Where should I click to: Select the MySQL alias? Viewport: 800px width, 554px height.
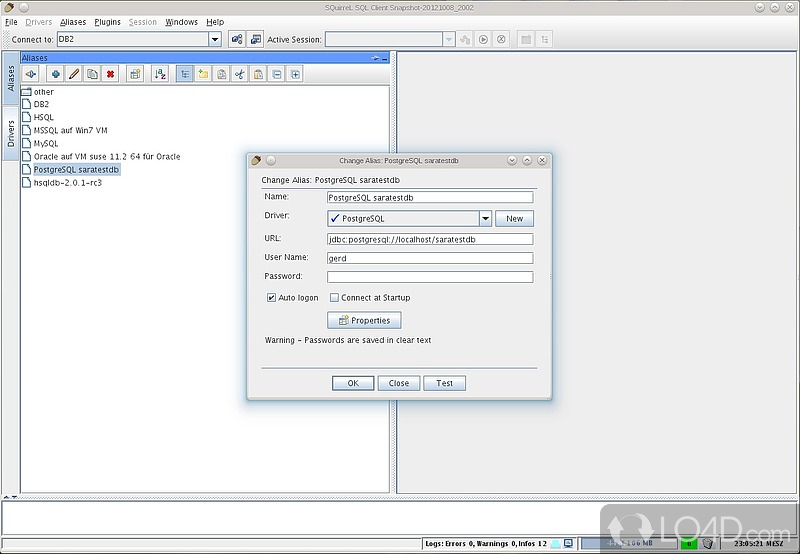(40, 143)
